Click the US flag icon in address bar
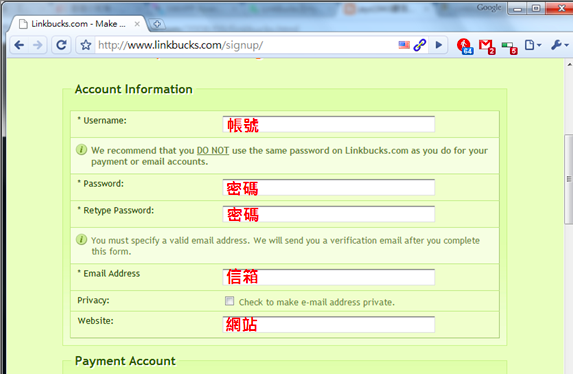Screen dimensions: 573x374 [404, 45]
